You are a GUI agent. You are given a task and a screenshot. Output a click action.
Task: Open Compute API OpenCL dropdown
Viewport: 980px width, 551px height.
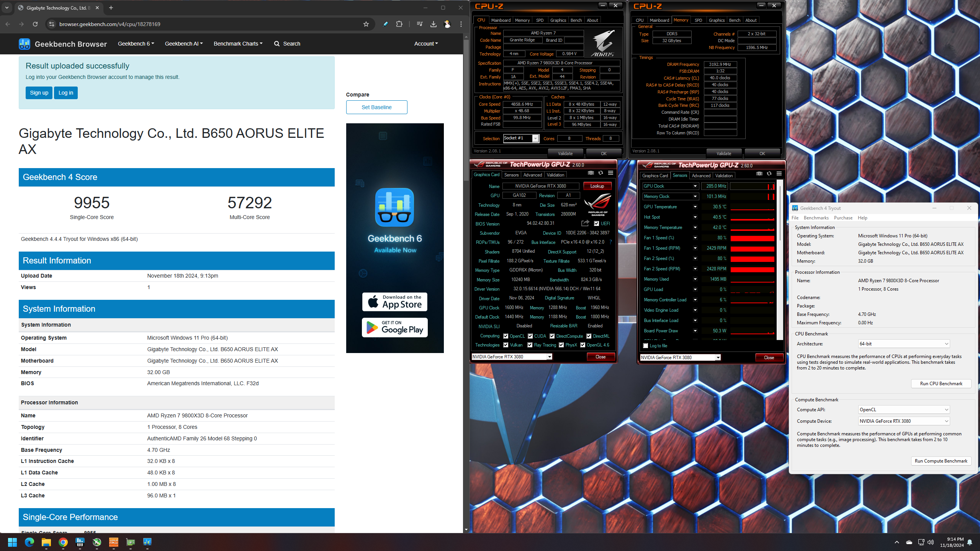pyautogui.click(x=904, y=410)
